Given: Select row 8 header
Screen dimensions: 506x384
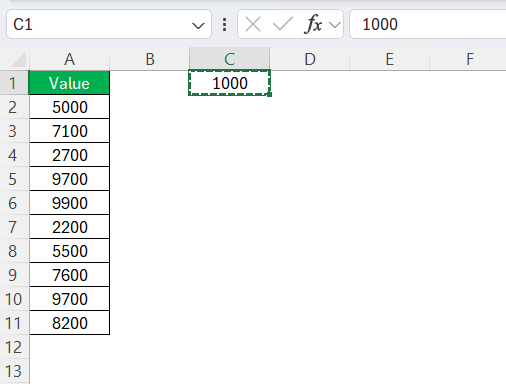Looking at the screenshot, I should (14, 251).
